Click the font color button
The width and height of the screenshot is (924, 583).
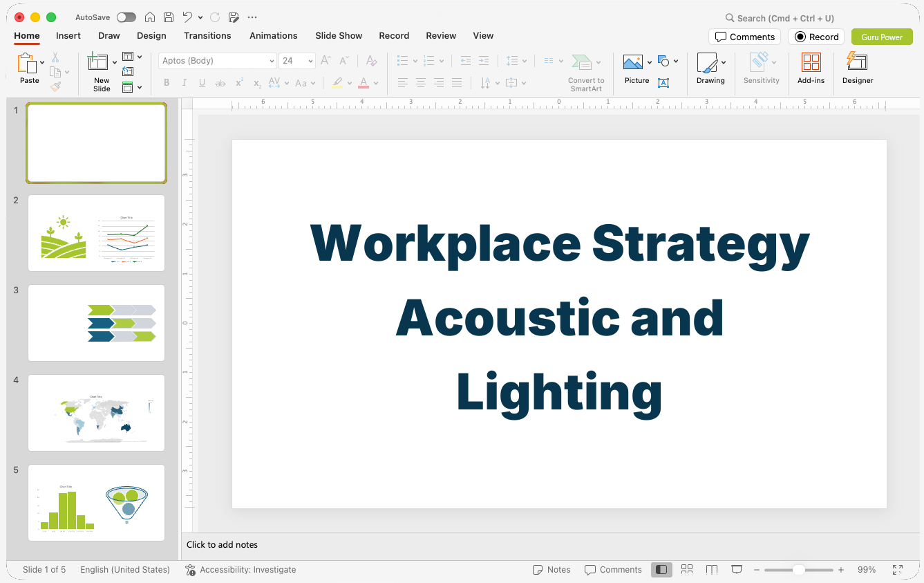pyautogui.click(x=364, y=83)
